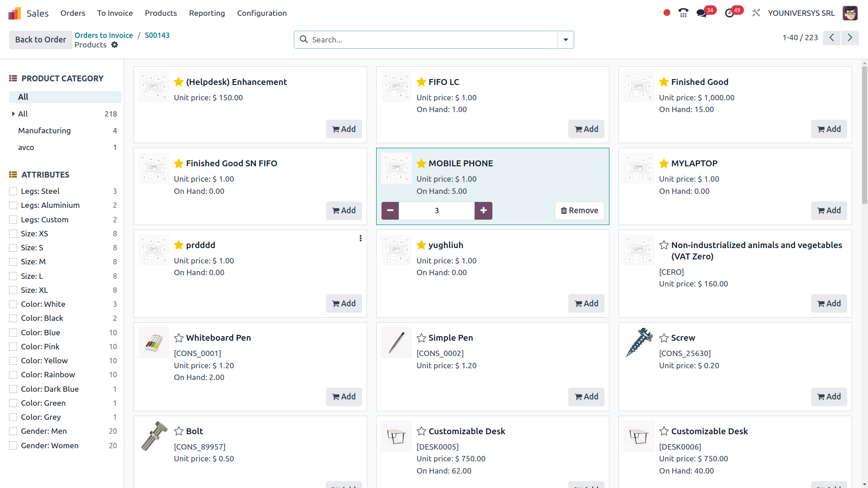Click the red status indicator dot
Screen dimensions: 868x488
click(666, 13)
